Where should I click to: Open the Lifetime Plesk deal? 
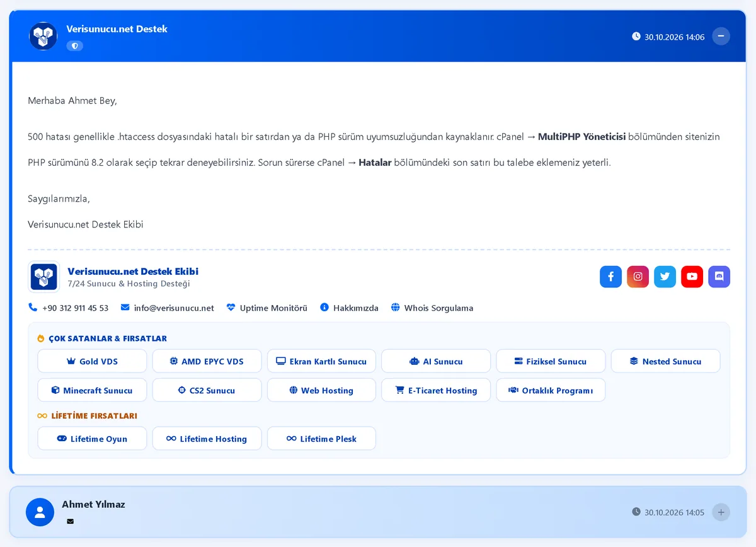(321, 439)
